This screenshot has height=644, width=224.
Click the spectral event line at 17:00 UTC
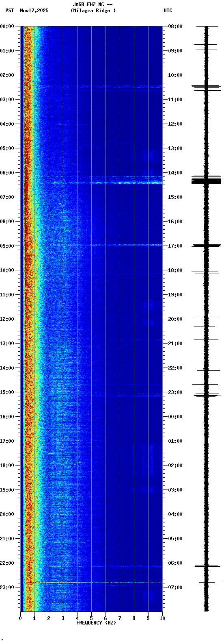tap(126, 245)
